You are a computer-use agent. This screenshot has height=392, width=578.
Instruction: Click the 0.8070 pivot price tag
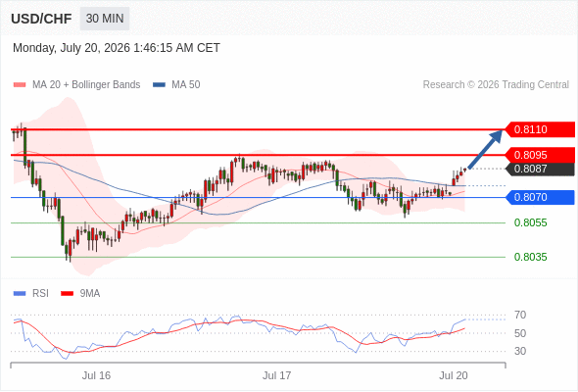tap(540, 197)
